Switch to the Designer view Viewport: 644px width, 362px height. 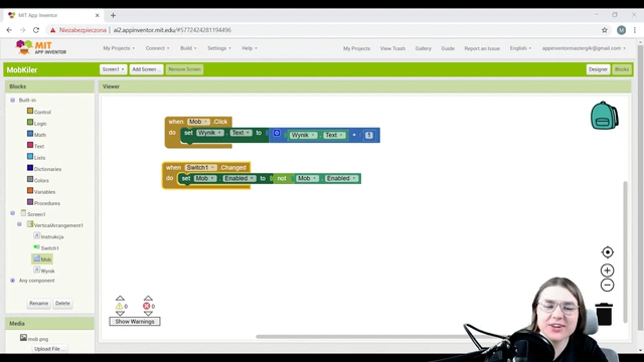point(598,69)
